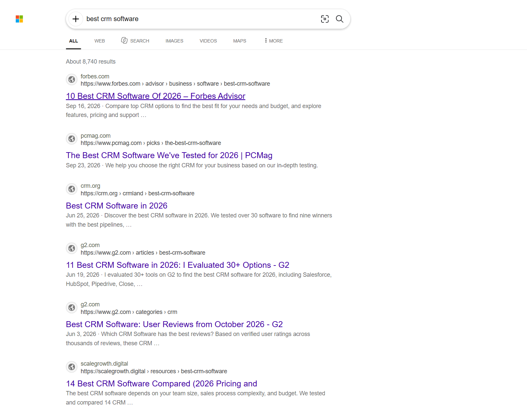Screen dimensions: 527x420
Task: Open The Best CRM Software PCMag link
Action: [169, 155]
